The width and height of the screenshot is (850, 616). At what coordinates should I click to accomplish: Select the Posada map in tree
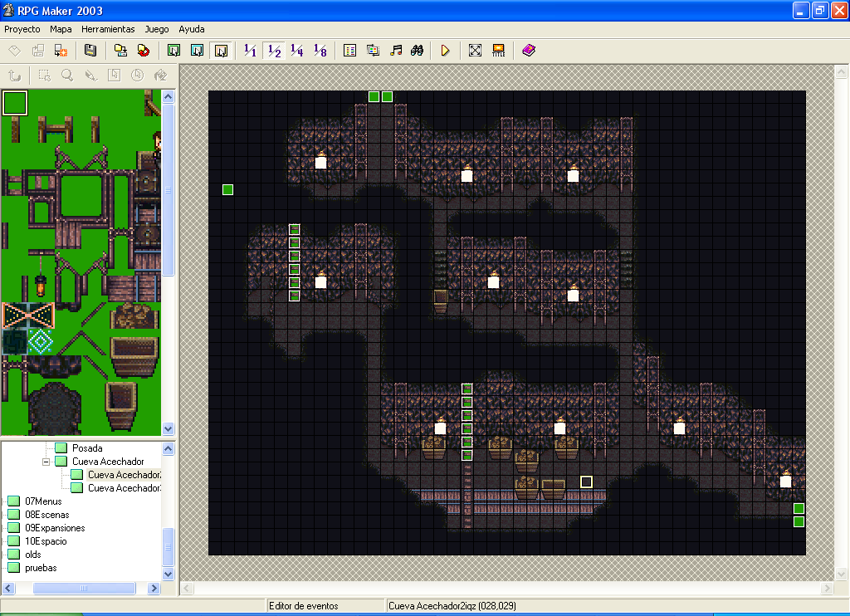pos(86,448)
